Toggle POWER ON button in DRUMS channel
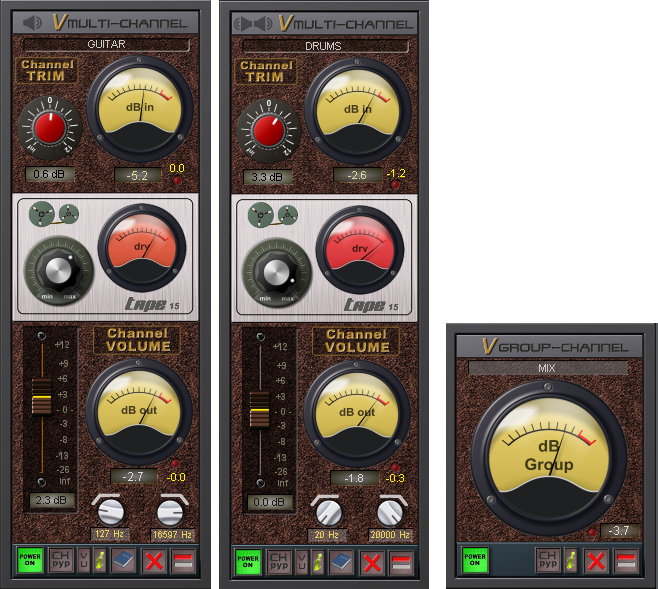658x589 pixels. point(248,560)
